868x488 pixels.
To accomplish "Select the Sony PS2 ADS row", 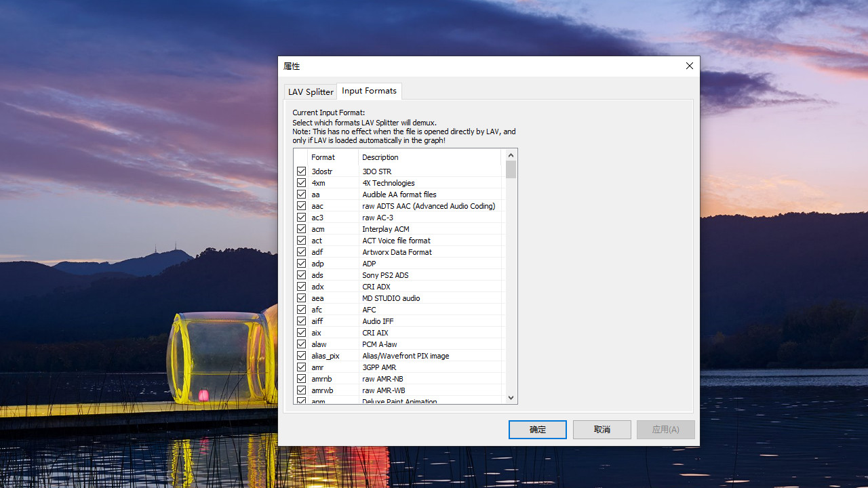I will coord(385,275).
